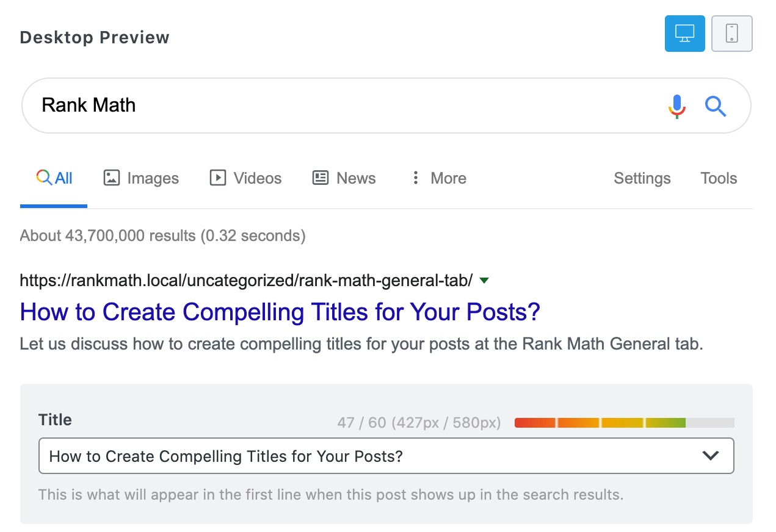Click the blue search magnifier icon
776x532 pixels.
click(x=716, y=106)
